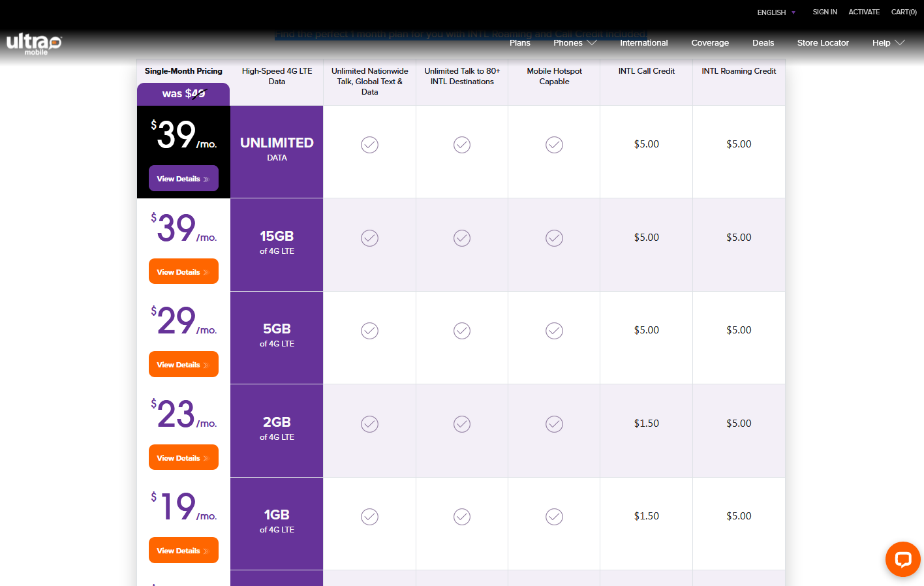The width and height of the screenshot is (924, 586).
Task: Open the Deals page
Action: [763, 43]
